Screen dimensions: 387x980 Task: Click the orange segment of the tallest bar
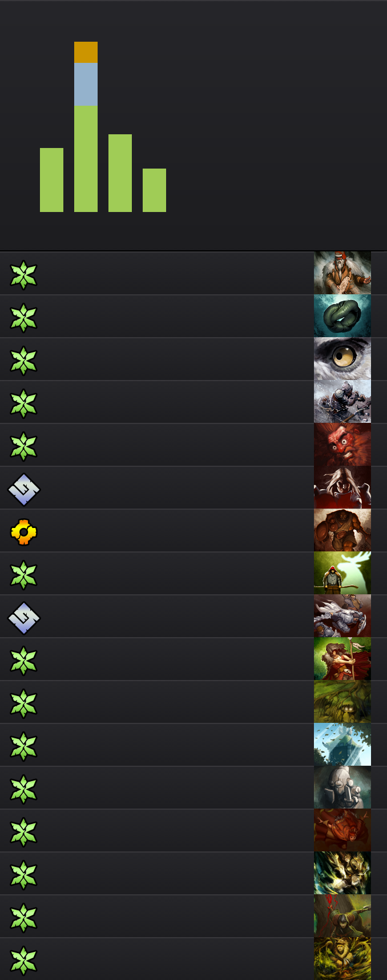(x=86, y=52)
